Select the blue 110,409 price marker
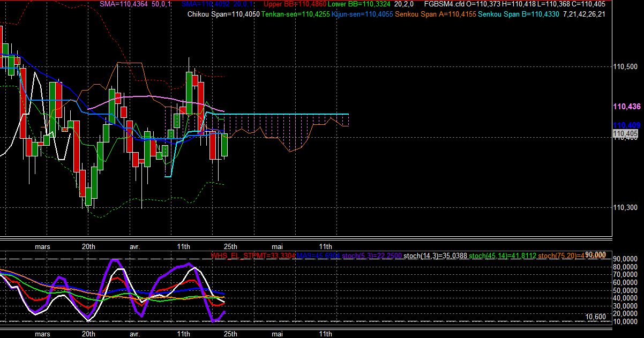 click(x=627, y=125)
